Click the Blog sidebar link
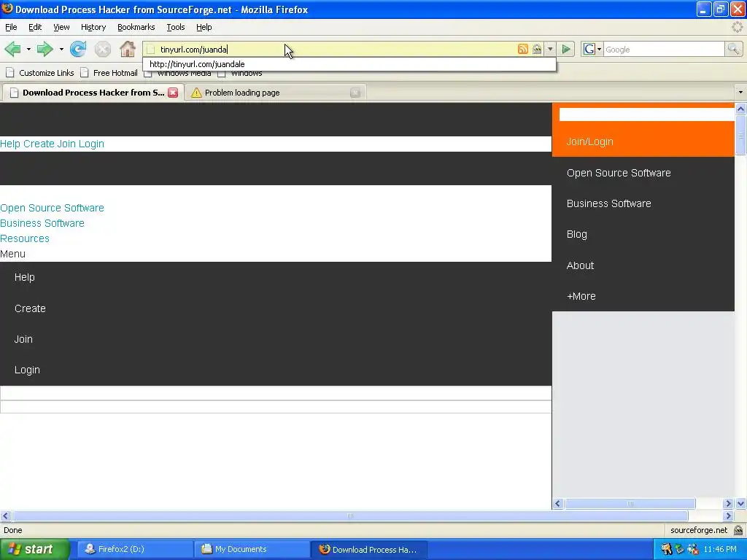Screen dimensions: 747x560 point(576,234)
